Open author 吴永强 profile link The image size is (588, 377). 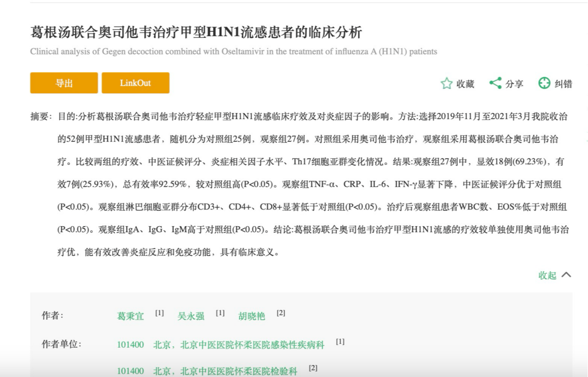click(x=191, y=316)
